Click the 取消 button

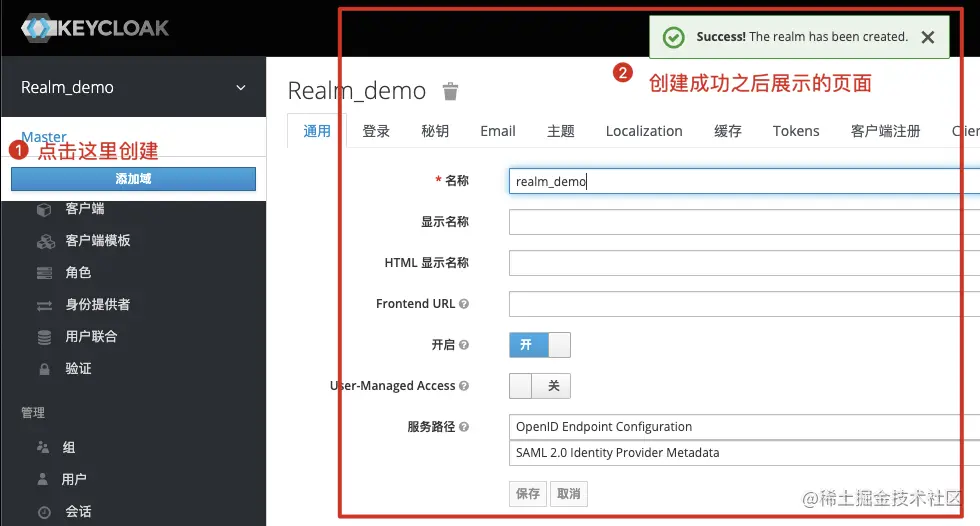point(569,494)
